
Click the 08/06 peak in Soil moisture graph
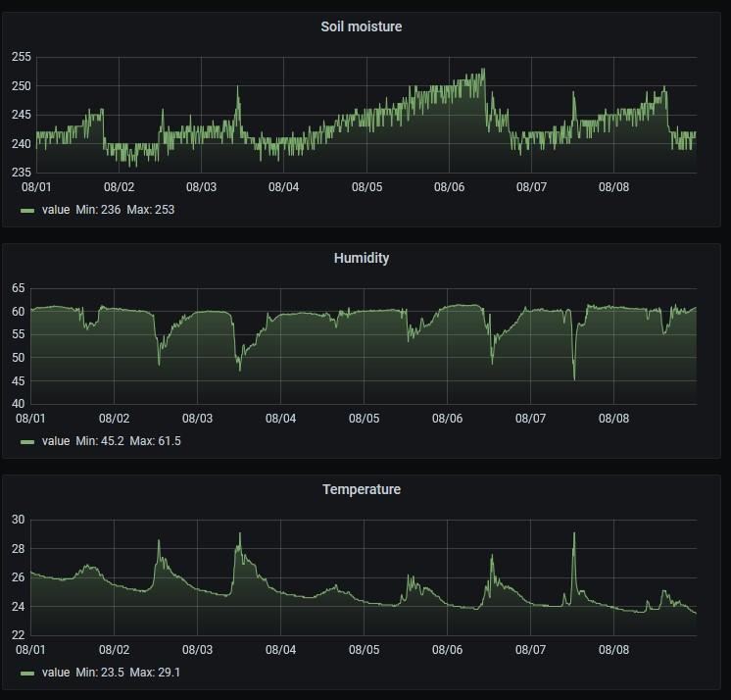(483, 70)
